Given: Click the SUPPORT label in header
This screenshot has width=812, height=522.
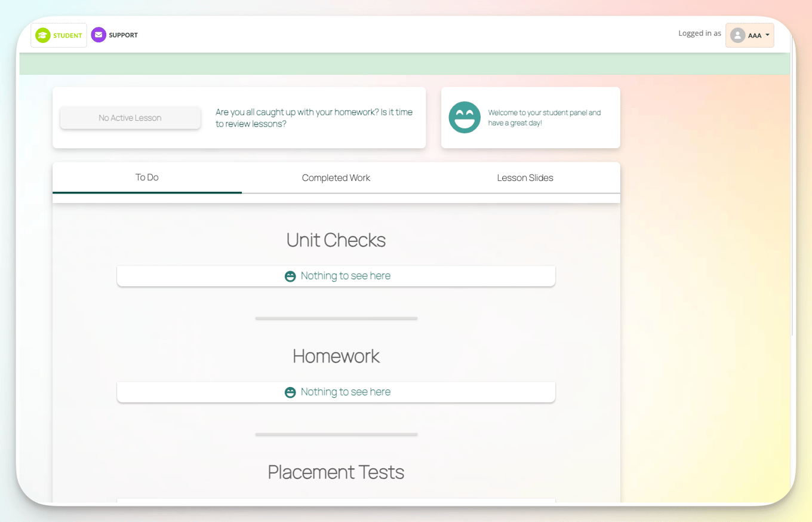Looking at the screenshot, I should coord(123,35).
